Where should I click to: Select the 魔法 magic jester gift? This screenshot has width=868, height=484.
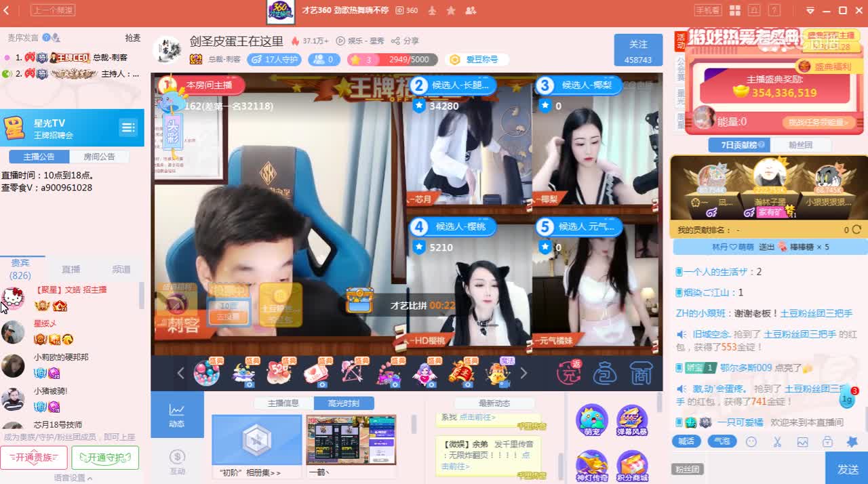pyautogui.click(x=498, y=373)
